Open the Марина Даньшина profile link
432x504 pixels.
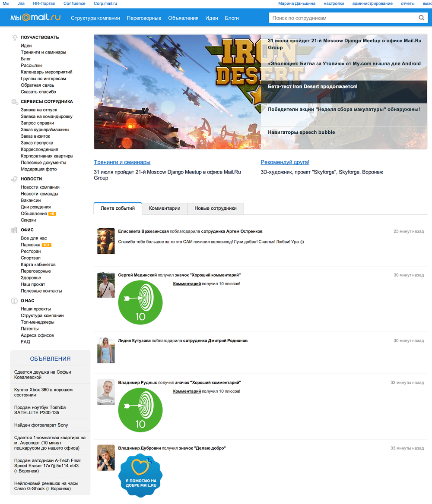[297, 3]
